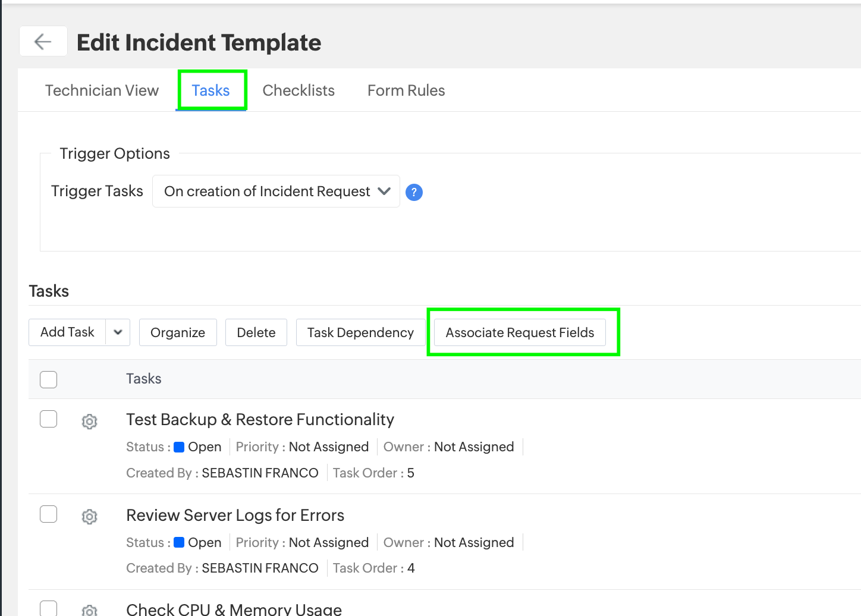Screen dimensions: 861x616
Task: Check the Test Backup & Restore Functionality checkbox
Action: coord(49,419)
